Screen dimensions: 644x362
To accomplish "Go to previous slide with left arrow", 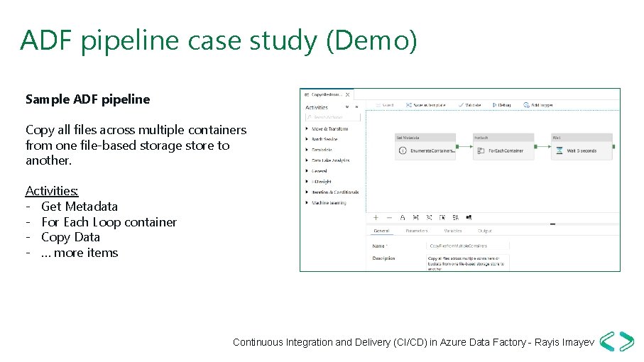I will [607, 341].
